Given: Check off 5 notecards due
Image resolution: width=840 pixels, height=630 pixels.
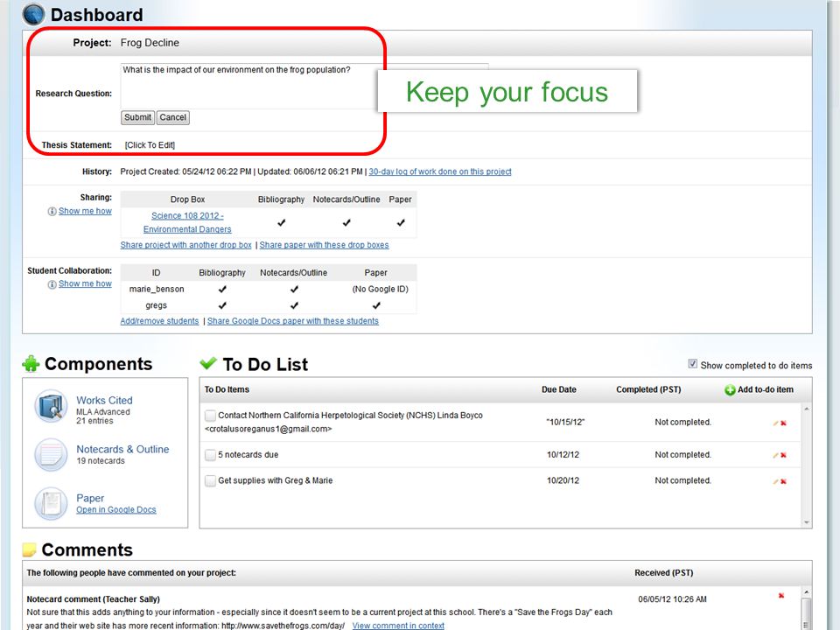Looking at the screenshot, I should coord(211,455).
